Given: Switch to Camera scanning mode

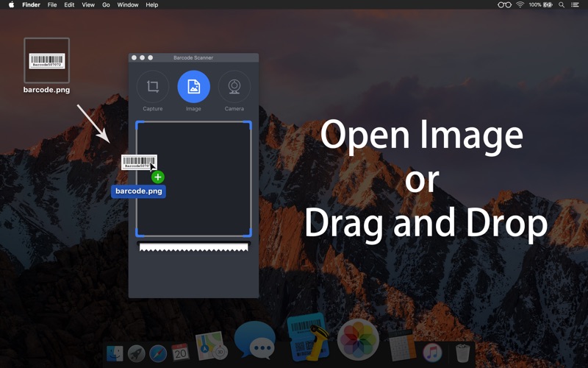Looking at the screenshot, I should [234, 87].
